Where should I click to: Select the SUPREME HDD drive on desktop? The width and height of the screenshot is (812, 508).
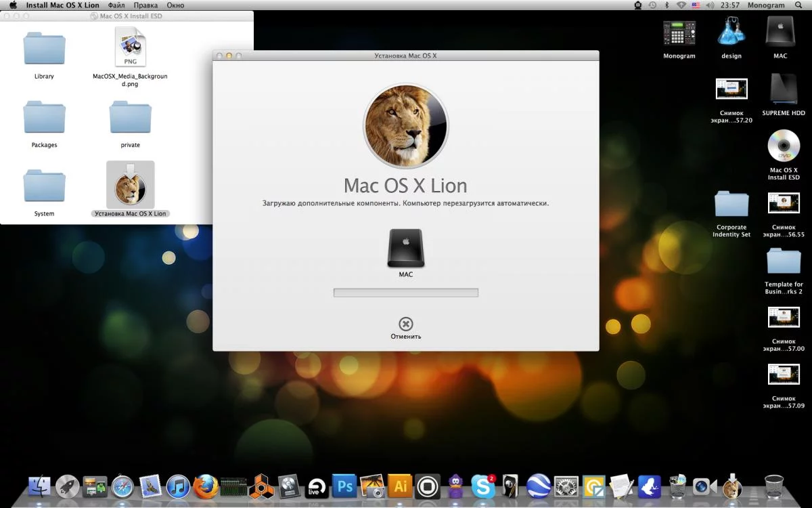(784, 89)
